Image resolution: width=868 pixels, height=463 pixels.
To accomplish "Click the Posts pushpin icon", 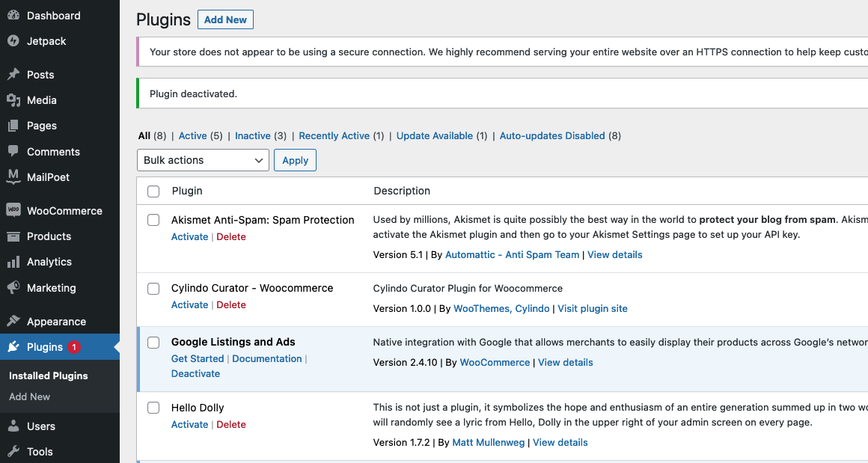I will 13,74.
